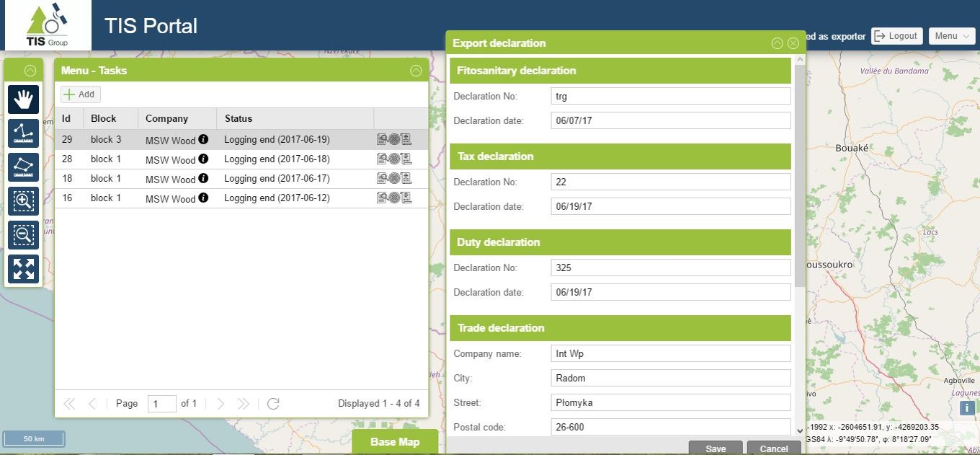This screenshot has height=455, width=980.
Task: Cancel the export declaration
Action: click(x=773, y=448)
